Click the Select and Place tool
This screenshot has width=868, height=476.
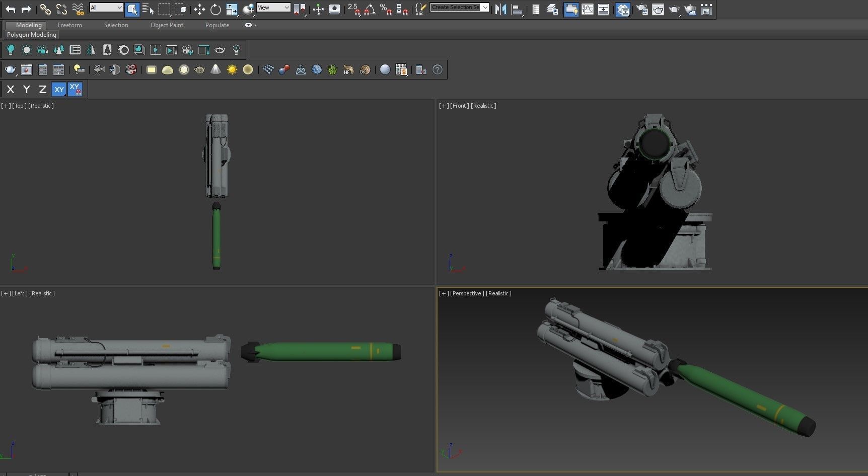(x=248, y=9)
